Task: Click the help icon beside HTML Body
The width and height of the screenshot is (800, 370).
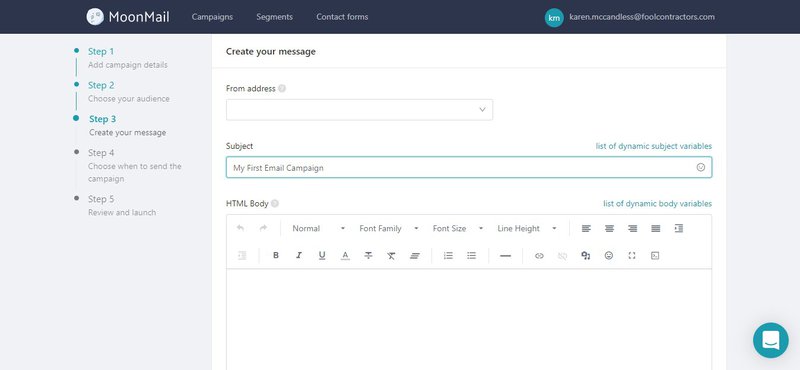Action: (274, 204)
